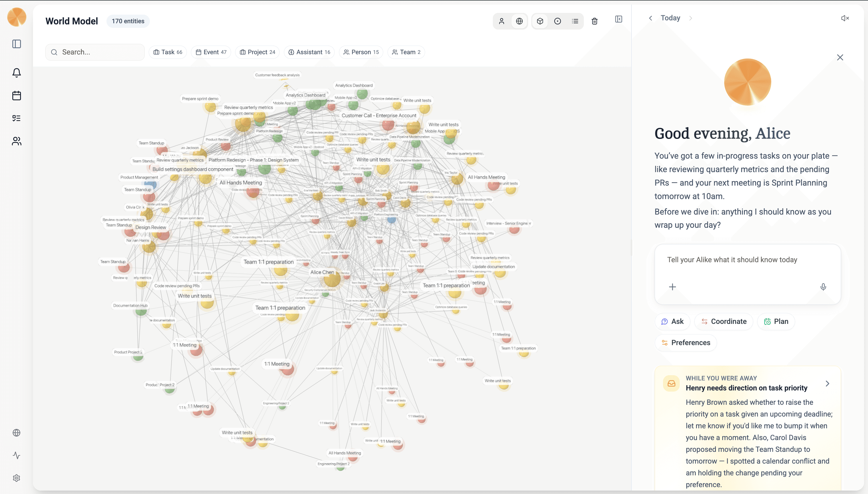Click the Coordinate button

pos(723,321)
